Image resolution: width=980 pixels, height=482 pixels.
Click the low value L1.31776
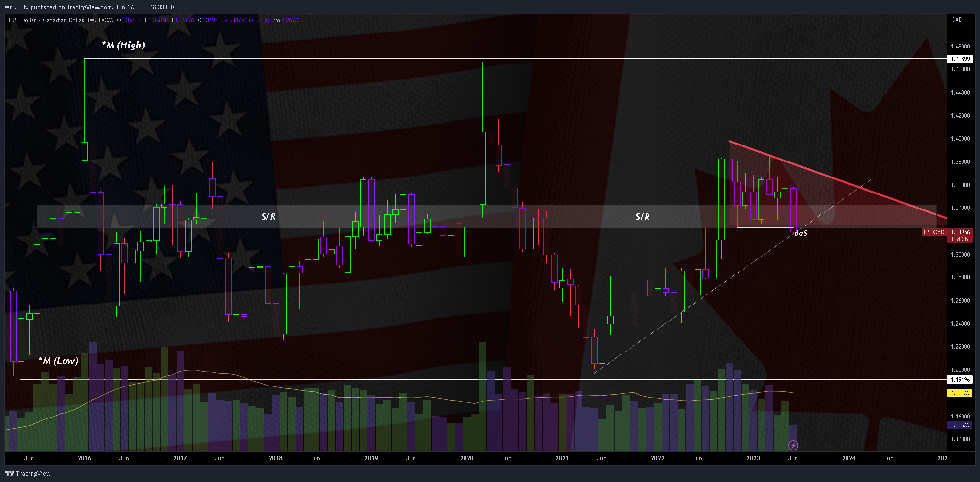click(183, 20)
